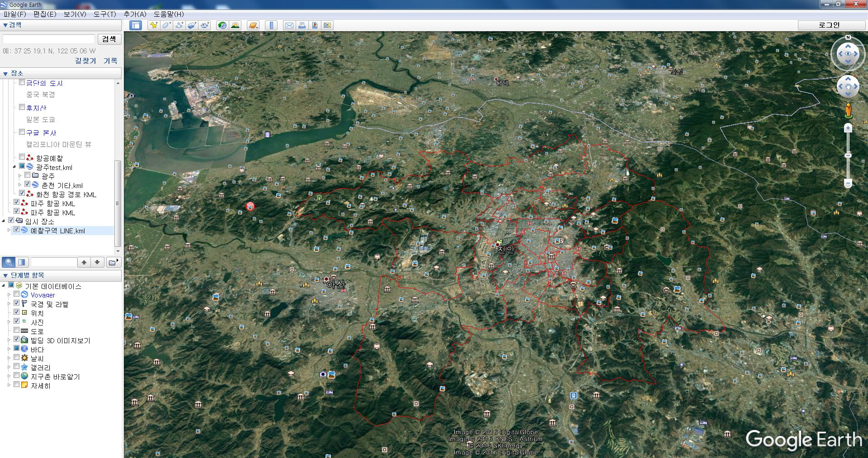This screenshot has height=458, width=868.
Task: Expand the 광주 folder node
Action: [20, 176]
